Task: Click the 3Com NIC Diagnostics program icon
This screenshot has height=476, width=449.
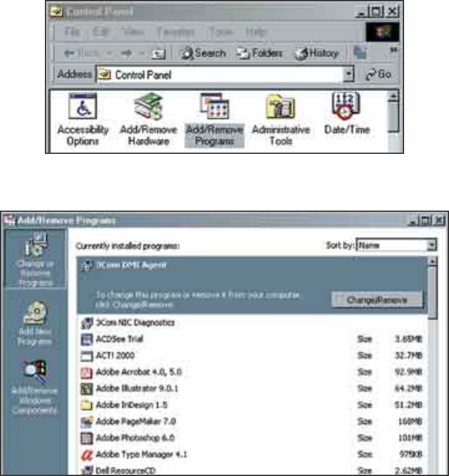Action: click(87, 323)
